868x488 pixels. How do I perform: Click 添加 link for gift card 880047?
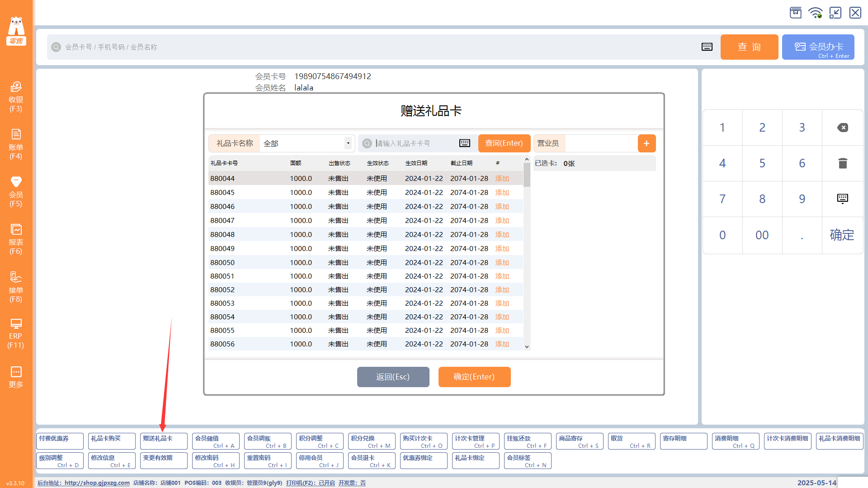[x=502, y=221]
